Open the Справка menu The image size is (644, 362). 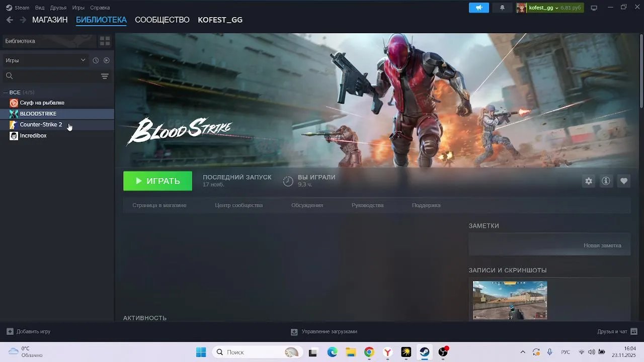[100, 8]
